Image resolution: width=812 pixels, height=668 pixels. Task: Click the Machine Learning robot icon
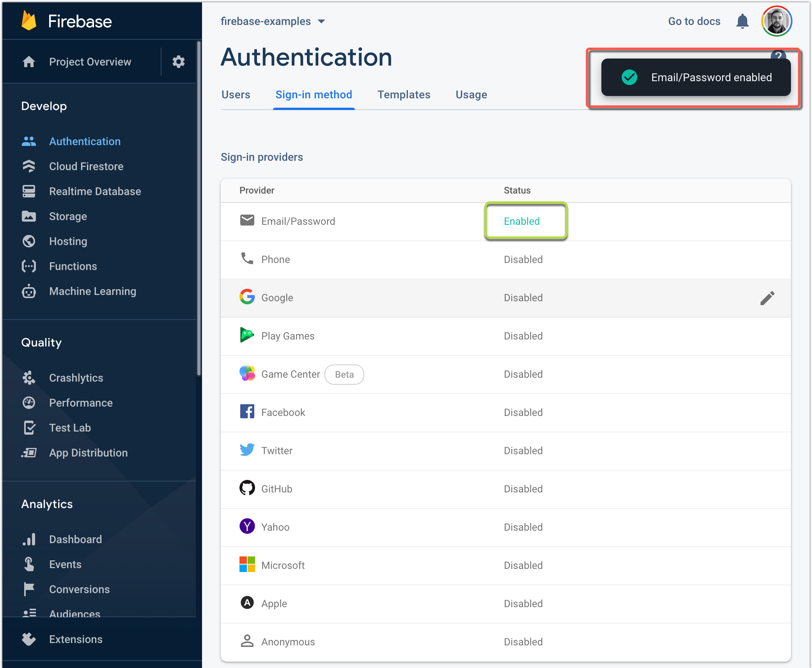tap(29, 291)
